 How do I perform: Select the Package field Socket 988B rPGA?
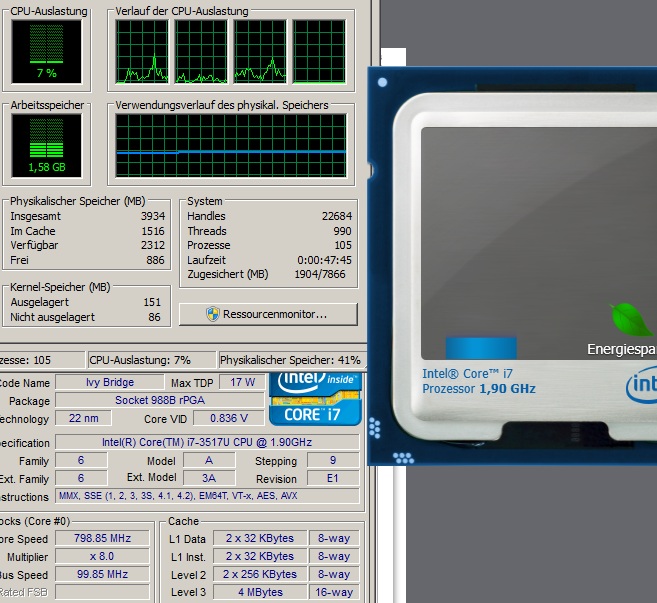[160, 400]
